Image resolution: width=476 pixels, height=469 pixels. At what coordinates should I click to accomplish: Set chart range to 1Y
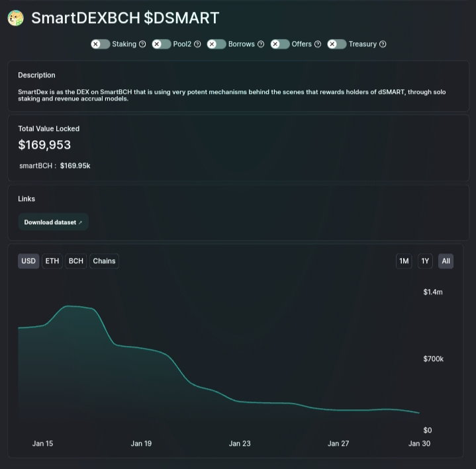coord(425,261)
